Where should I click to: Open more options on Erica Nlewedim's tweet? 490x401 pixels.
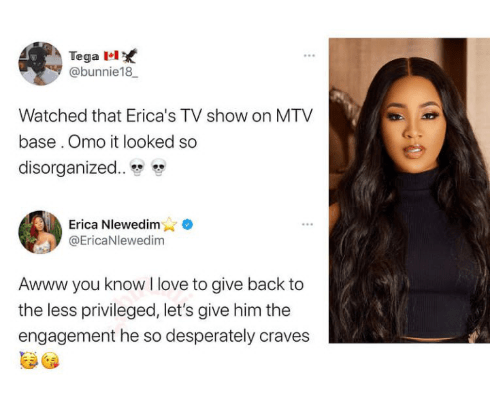(307, 224)
